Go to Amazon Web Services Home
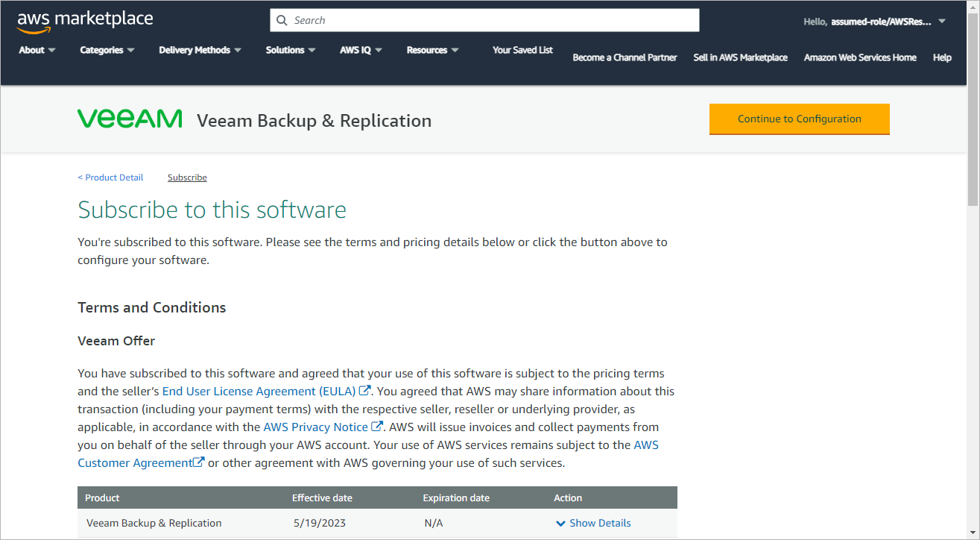 pos(860,57)
